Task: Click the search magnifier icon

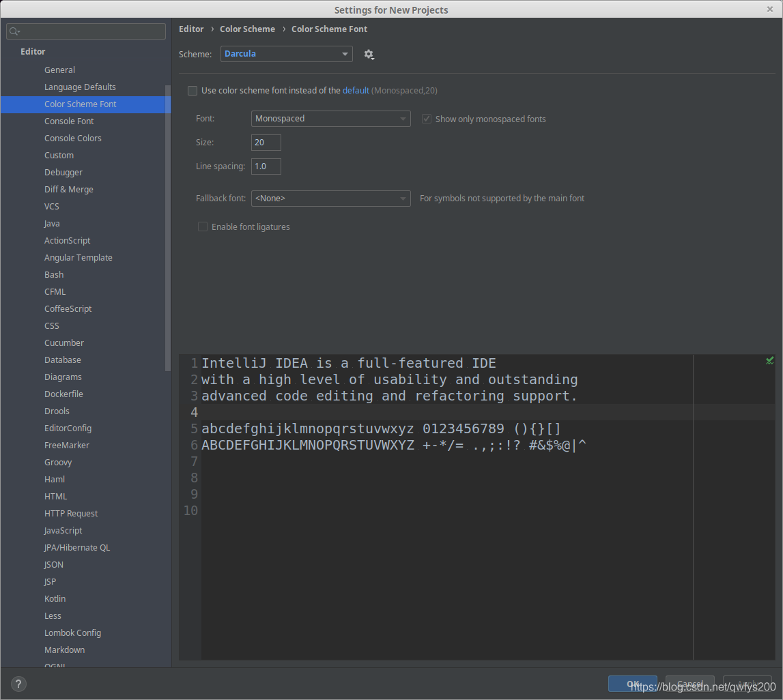Action: pyautogui.click(x=14, y=31)
